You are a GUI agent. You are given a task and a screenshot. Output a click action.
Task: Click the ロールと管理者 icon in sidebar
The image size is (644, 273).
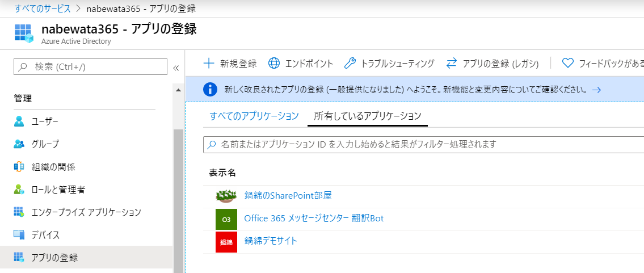click(x=19, y=190)
